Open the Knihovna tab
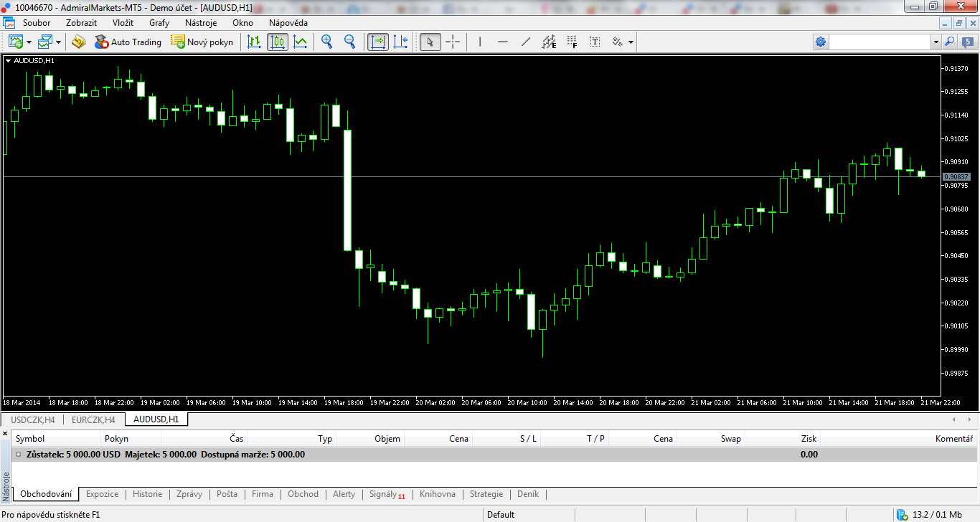The image size is (980, 522). (438, 494)
